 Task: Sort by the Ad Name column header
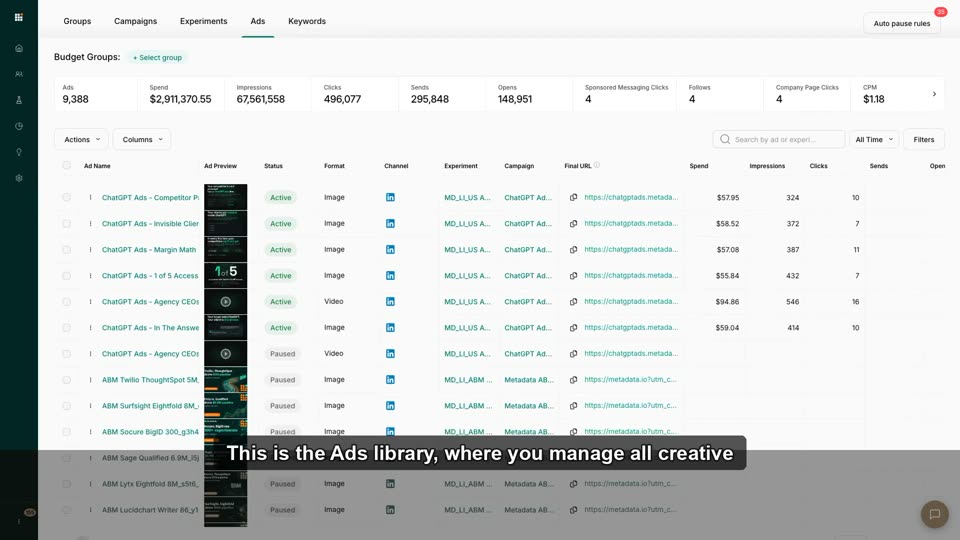tap(97, 166)
